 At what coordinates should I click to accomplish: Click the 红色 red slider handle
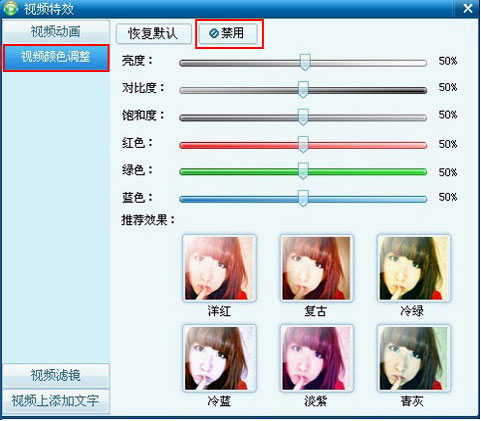click(303, 144)
